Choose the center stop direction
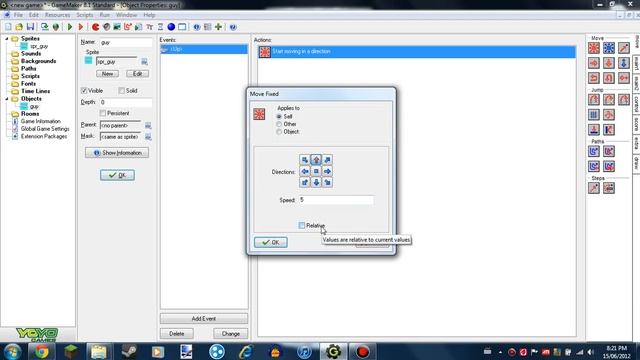Screen dimensions: 640x360 tap(316, 171)
